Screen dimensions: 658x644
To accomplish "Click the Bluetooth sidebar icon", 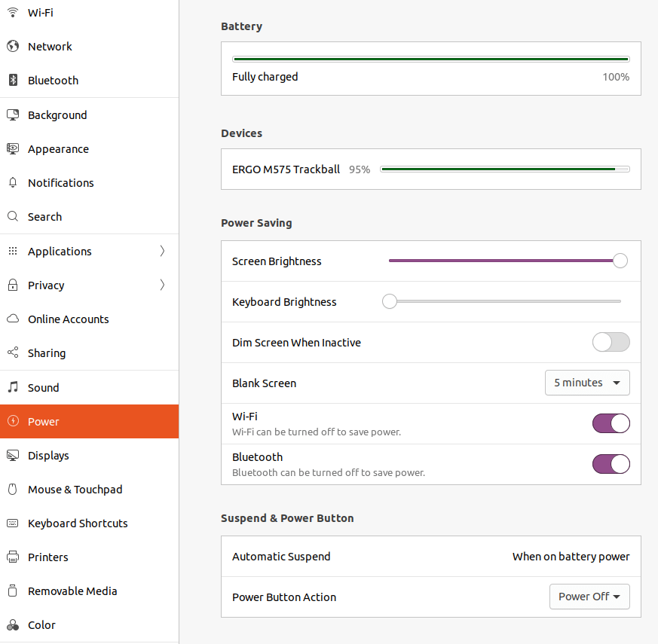I will pos(12,81).
